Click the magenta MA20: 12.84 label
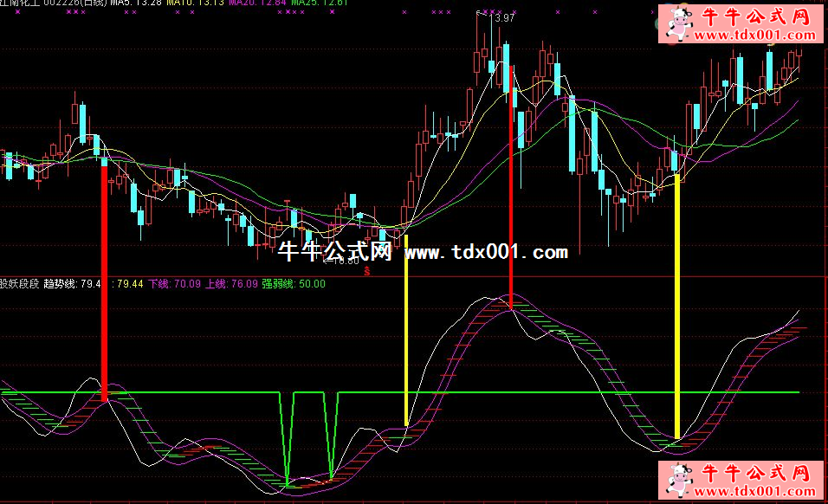The height and width of the screenshot is (504, 828). (257, 3)
